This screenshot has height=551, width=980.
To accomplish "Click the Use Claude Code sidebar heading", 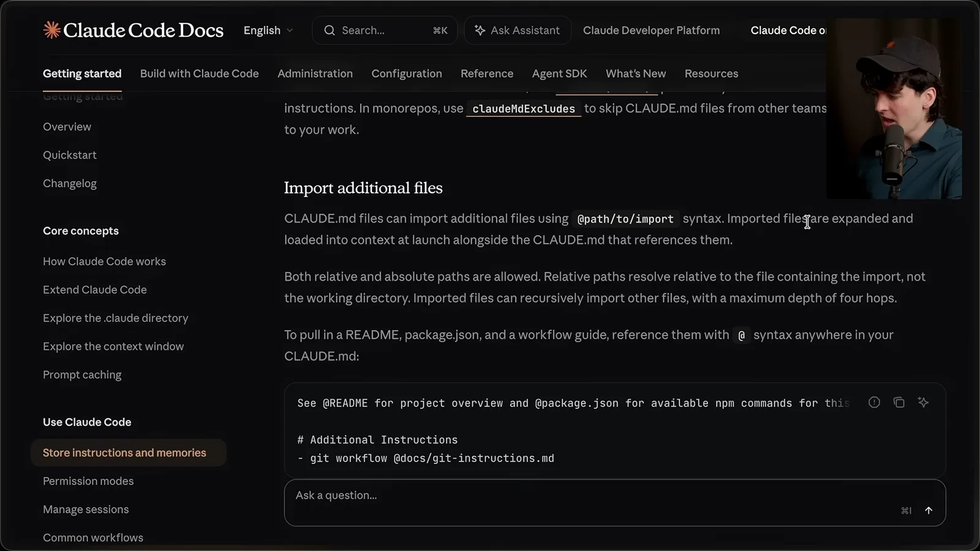I will click(x=87, y=422).
